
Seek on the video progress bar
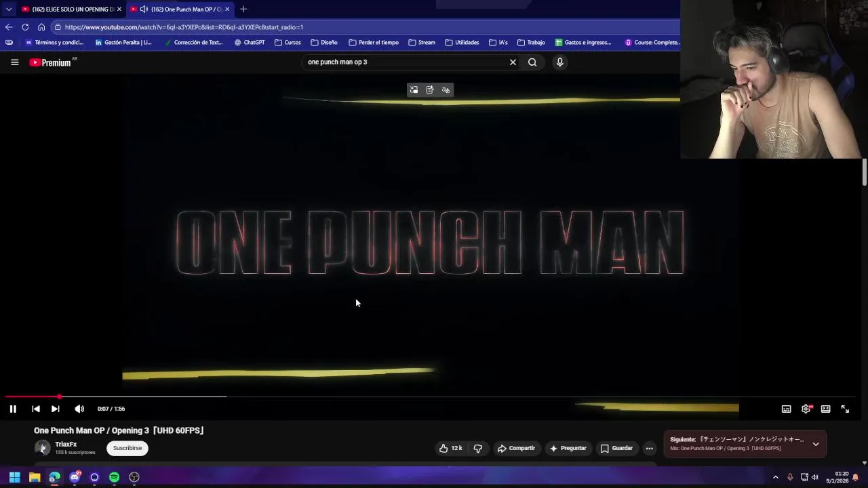[x=431, y=396]
